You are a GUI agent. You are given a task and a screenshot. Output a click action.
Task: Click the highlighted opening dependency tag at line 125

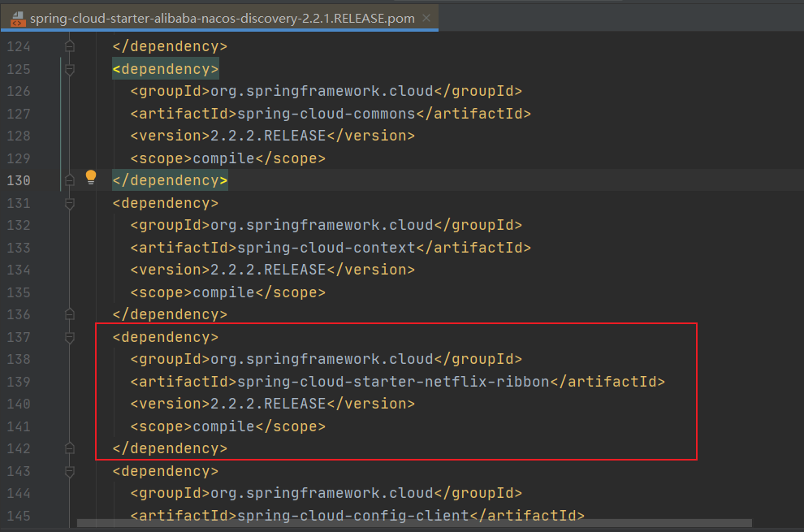click(166, 69)
